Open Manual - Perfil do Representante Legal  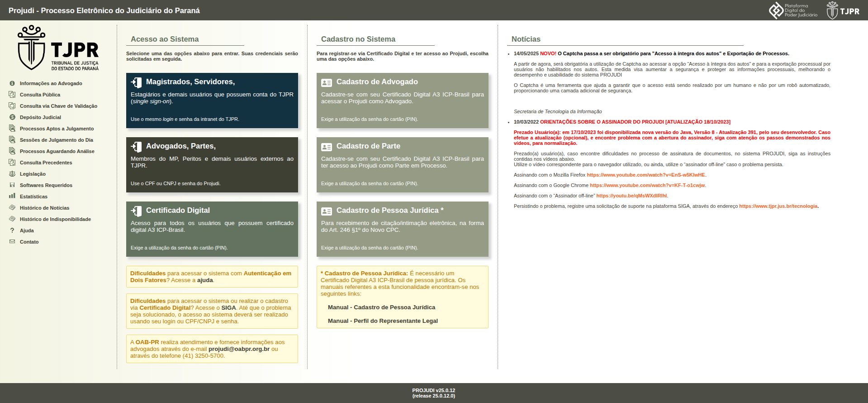click(x=383, y=321)
